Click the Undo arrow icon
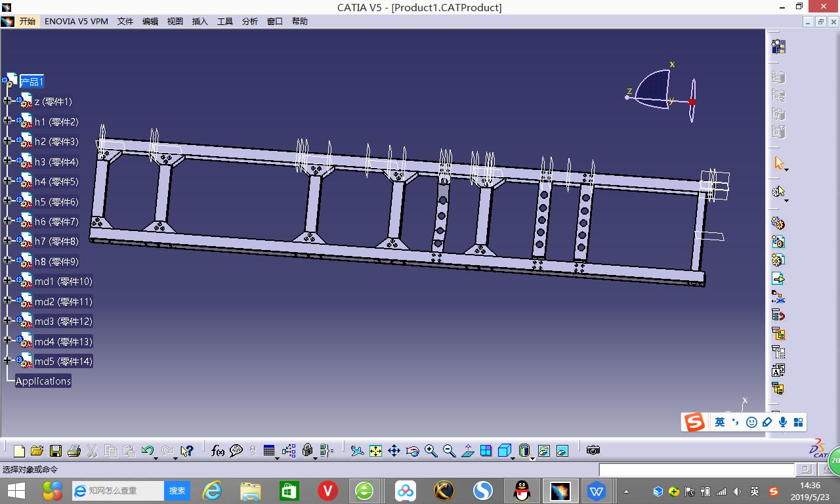Image resolution: width=840 pixels, height=504 pixels. tap(148, 451)
